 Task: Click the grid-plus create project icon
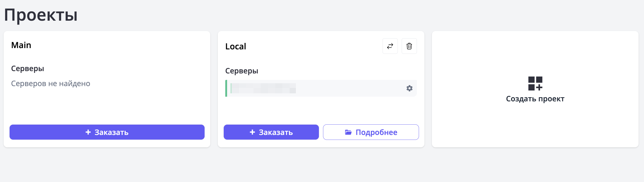[535, 84]
